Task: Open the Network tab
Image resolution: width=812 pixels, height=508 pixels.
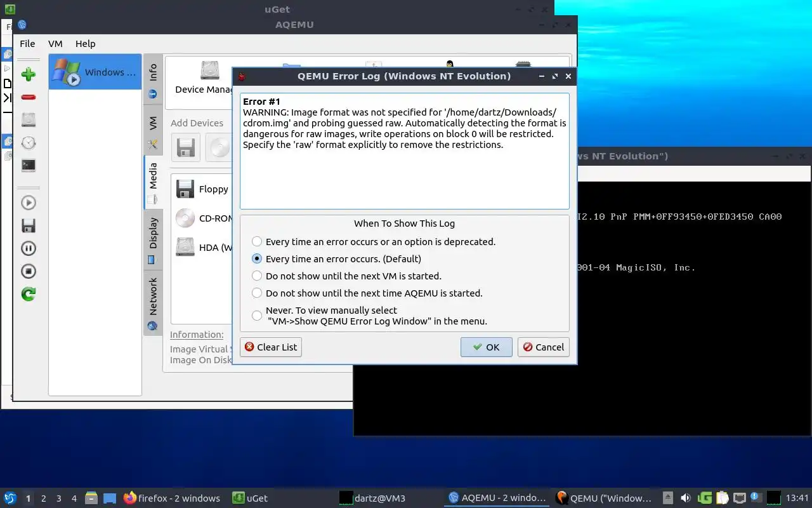Action: (x=153, y=302)
